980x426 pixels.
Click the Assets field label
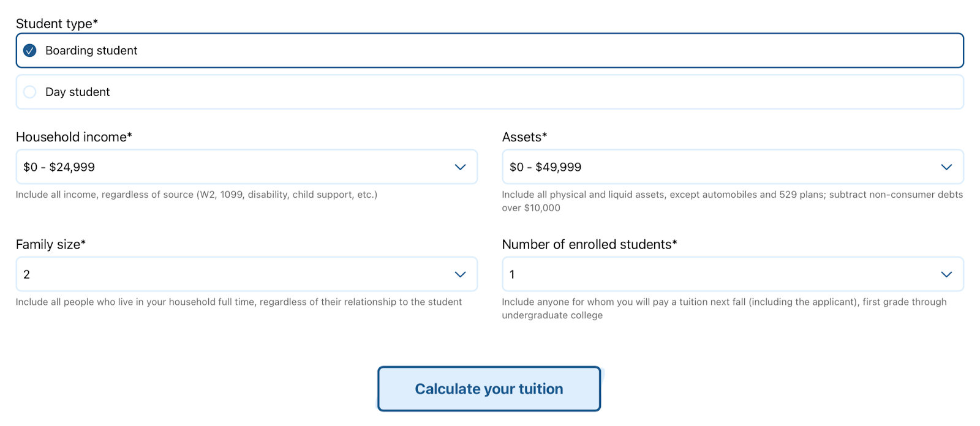pos(524,137)
